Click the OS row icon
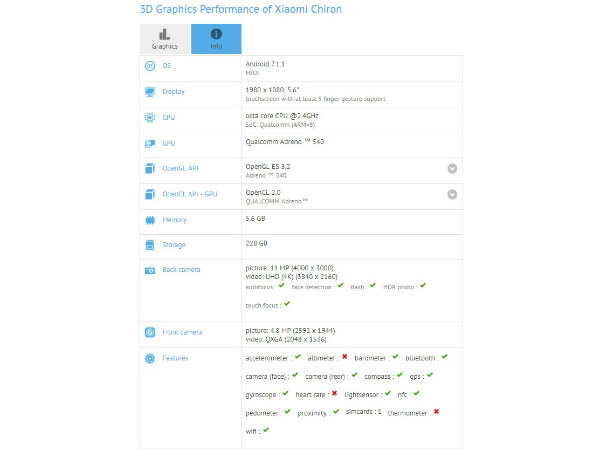This screenshot has height=450, width=600. click(150, 66)
